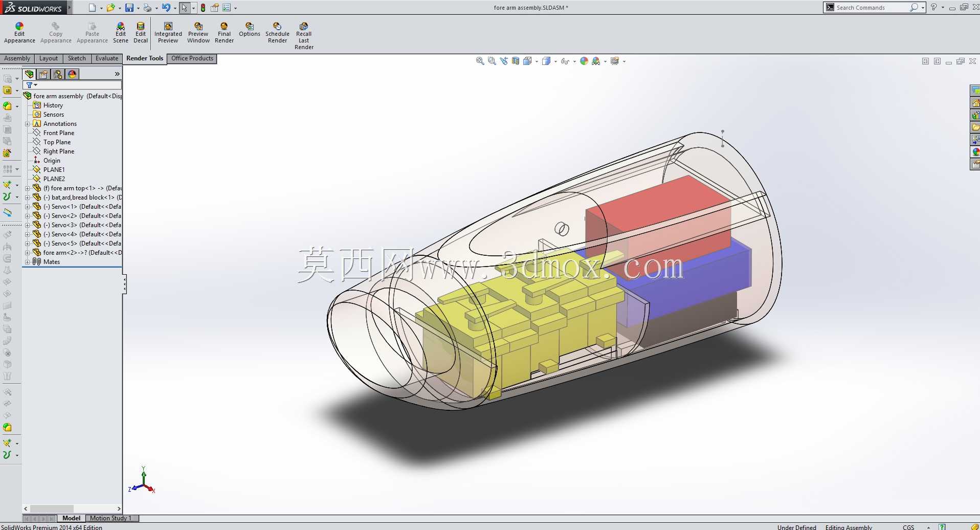Open the View Orientation dropdown arrow
980x530 pixels.
pos(537,61)
